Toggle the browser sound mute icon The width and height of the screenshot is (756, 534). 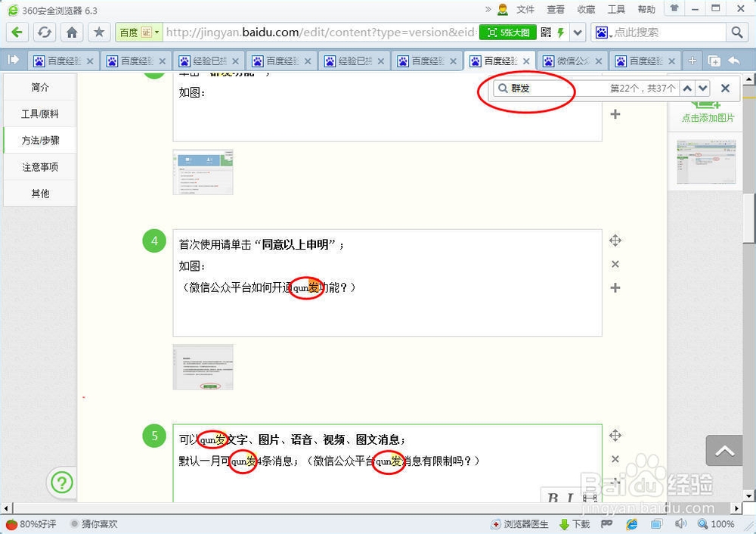[681, 524]
